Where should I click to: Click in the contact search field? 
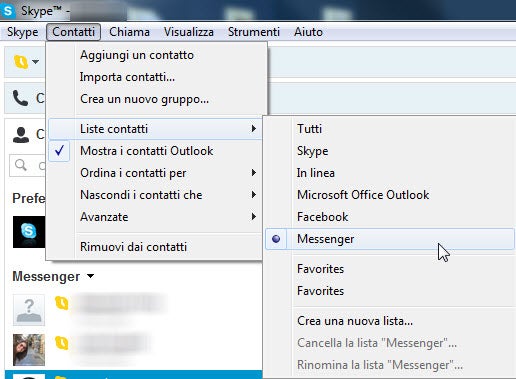pyautogui.click(x=28, y=165)
